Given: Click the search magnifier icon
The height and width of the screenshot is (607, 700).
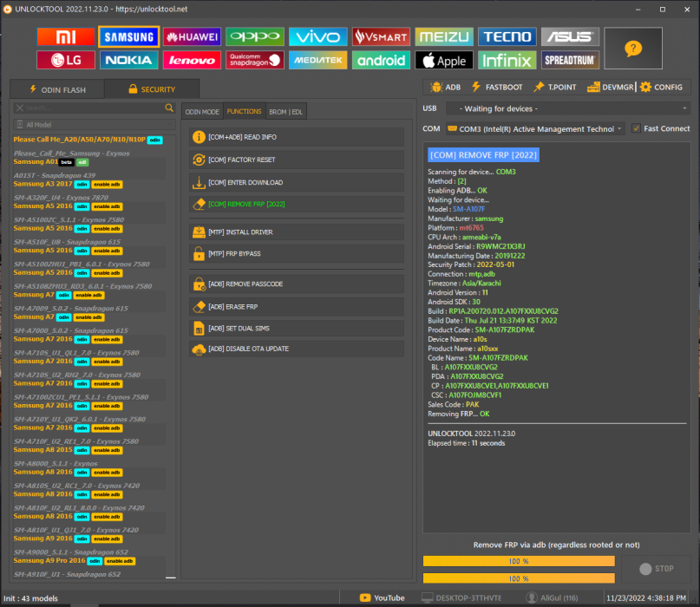Looking at the screenshot, I should click(x=169, y=108).
